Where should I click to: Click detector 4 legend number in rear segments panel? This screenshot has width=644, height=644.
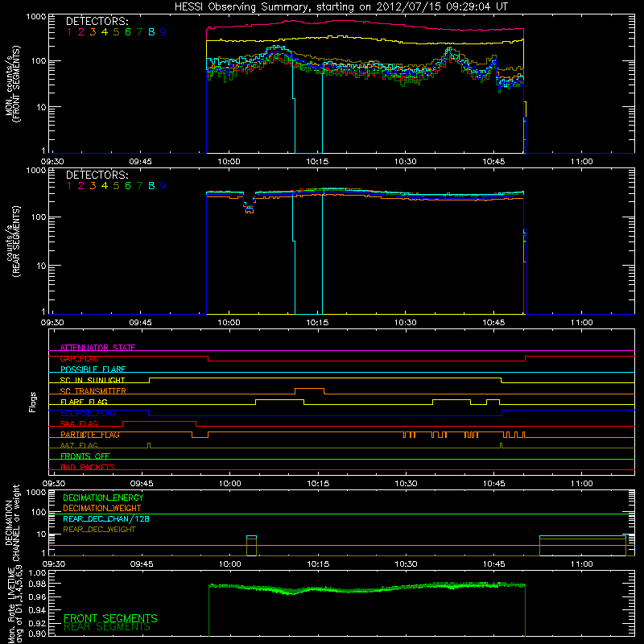(105, 186)
